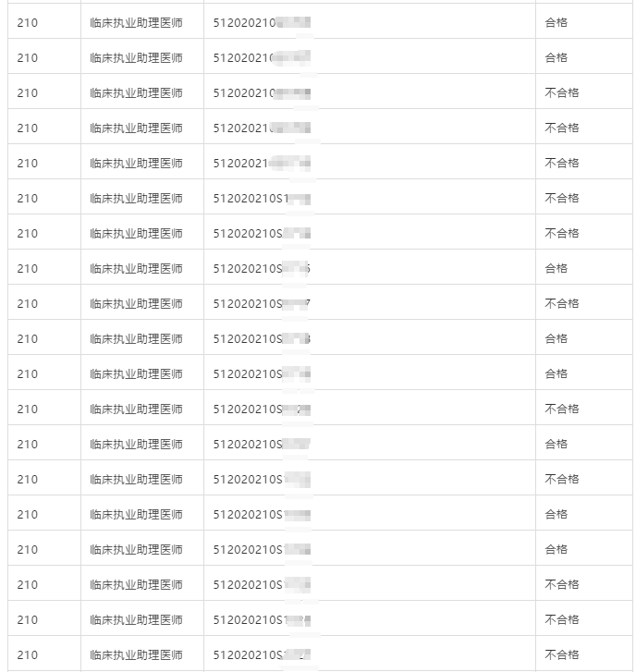Select the fifth row's 210 code cell
The image size is (636, 672).
click(28, 163)
